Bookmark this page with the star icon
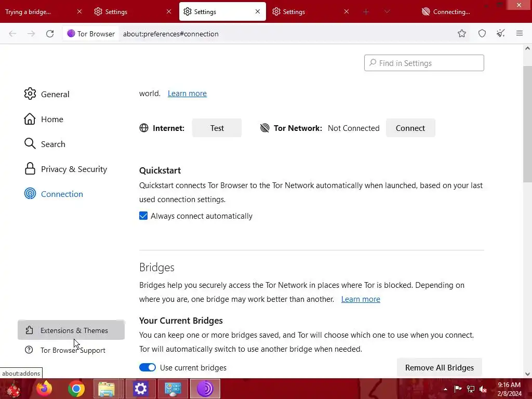The image size is (532, 399). pos(462,33)
